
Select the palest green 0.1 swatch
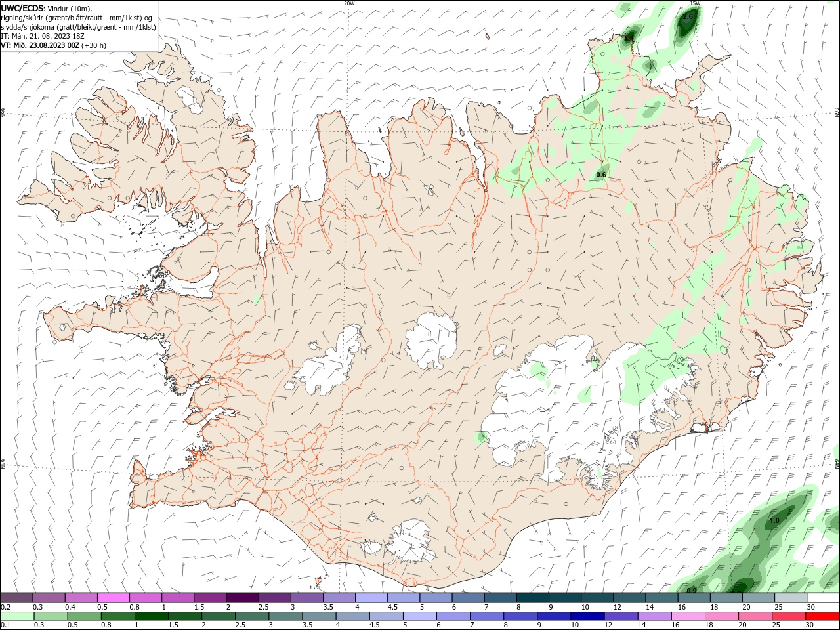tap(17, 616)
